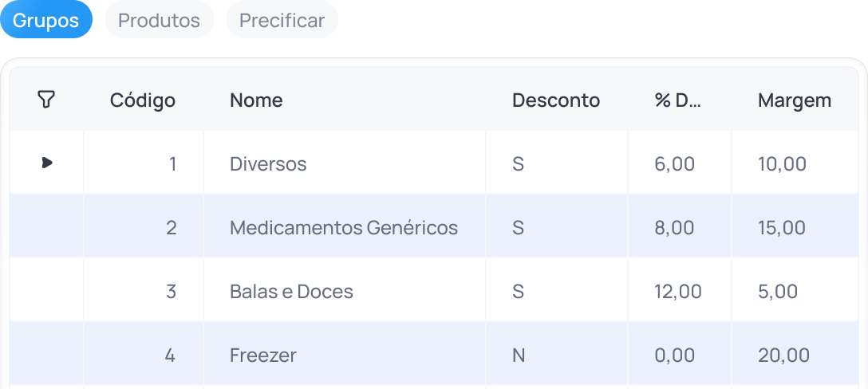Open the Precificar tab
The width and height of the screenshot is (868, 389).
pos(282,21)
